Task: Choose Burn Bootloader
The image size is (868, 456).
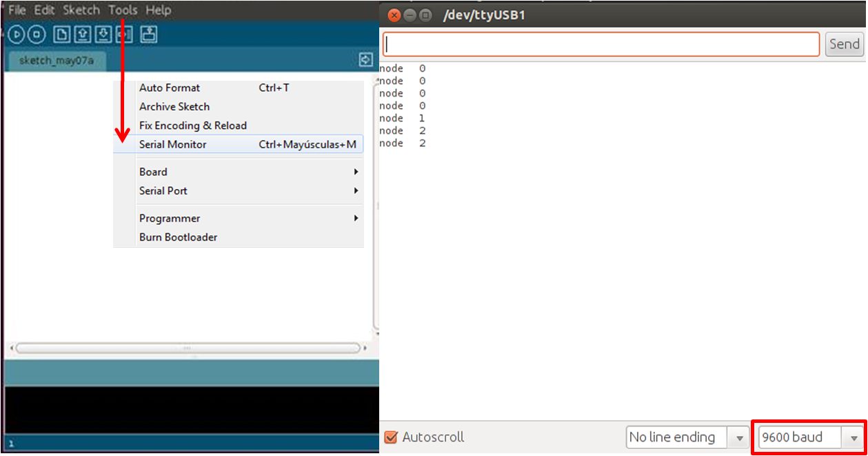Action: click(239, 237)
